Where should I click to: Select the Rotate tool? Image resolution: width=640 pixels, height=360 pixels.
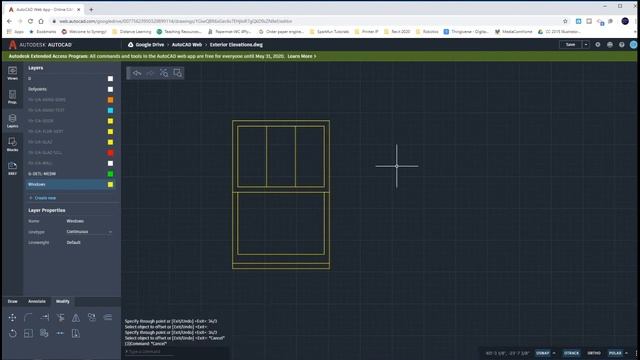pos(12,333)
